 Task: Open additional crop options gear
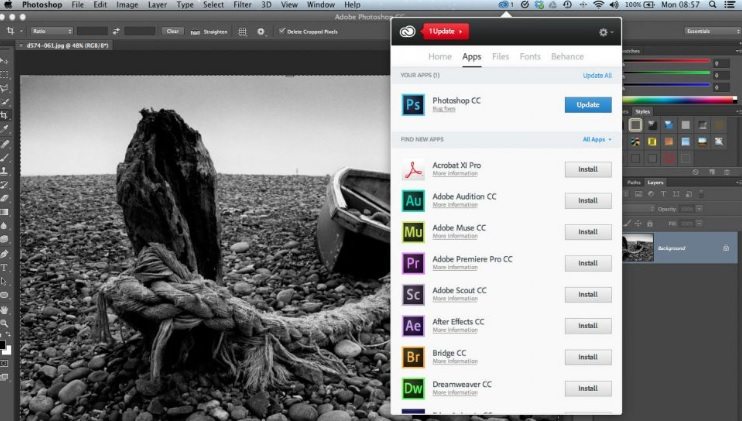point(261,32)
